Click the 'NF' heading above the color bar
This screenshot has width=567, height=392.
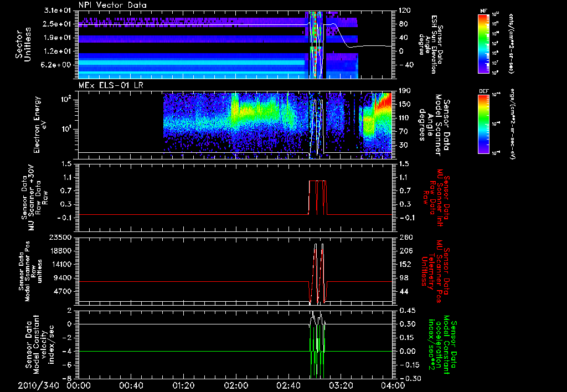coord(483,11)
